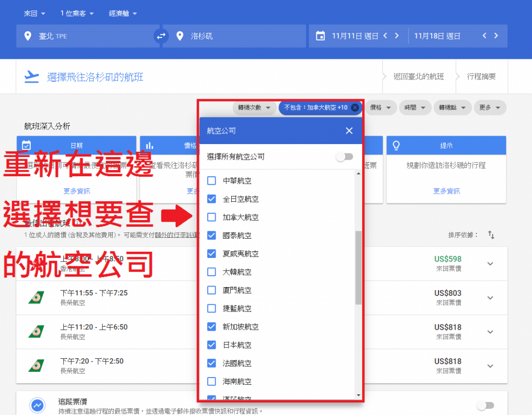Viewport: 532px width, 415px height.
Task: Click the departing flight airplane icon
Action: (x=32, y=77)
